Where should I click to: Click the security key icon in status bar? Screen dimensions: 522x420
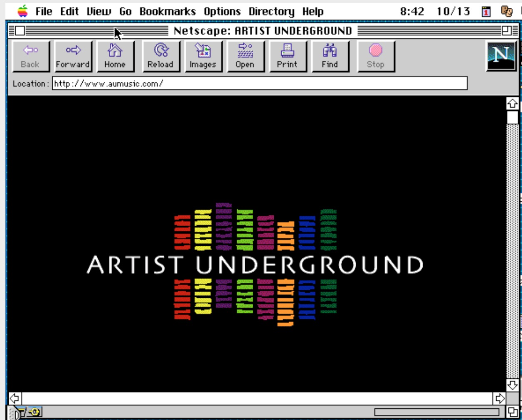click(34, 412)
